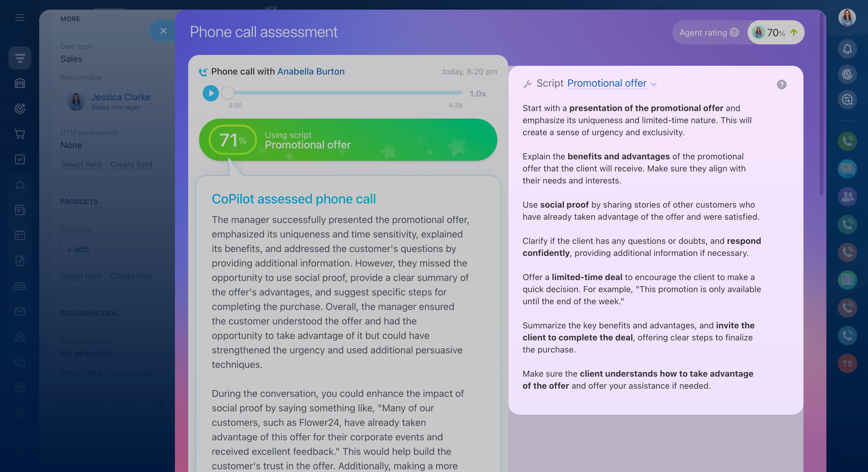
Task: Close the phone call assessment panel
Action: coord(163,31)
